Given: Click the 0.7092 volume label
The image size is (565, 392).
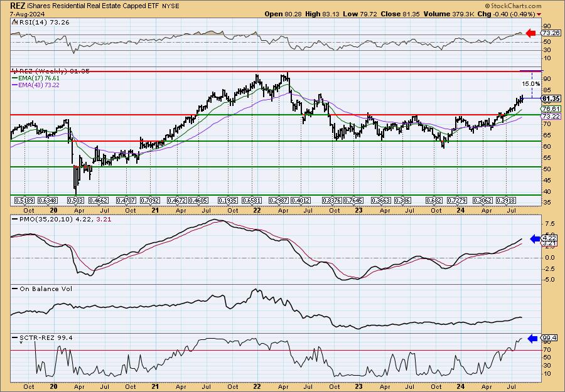Looking at the screenshot, I should pos(150,200).
